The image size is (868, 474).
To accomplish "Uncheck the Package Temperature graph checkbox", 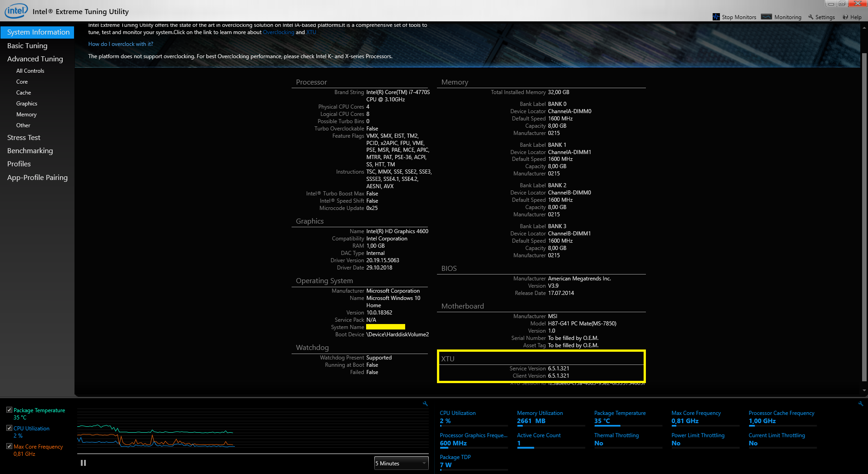I will point(9,409).
